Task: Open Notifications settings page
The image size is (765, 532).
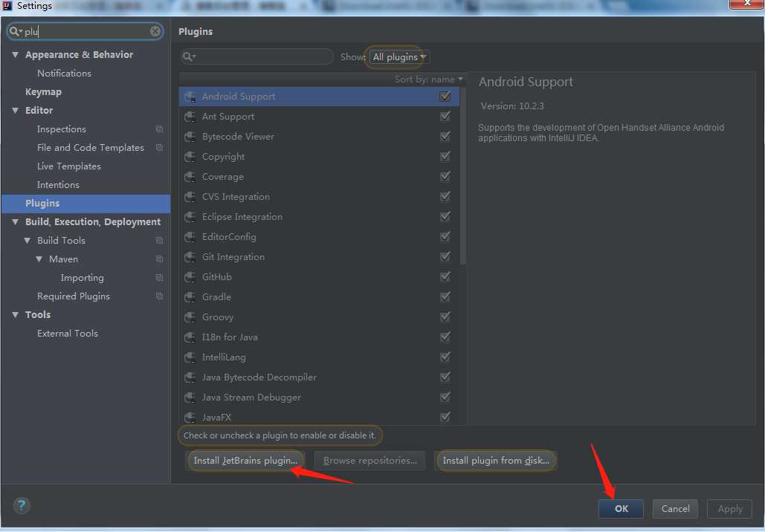Action: [x=64, y=73]
